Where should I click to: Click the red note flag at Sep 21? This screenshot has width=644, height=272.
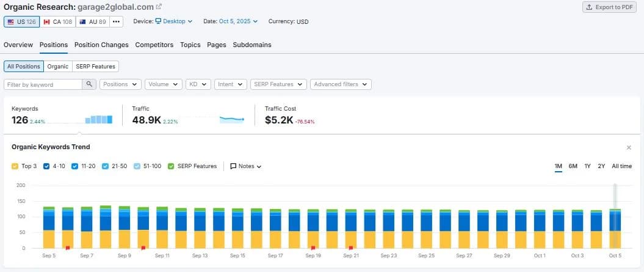pos(351,248)
